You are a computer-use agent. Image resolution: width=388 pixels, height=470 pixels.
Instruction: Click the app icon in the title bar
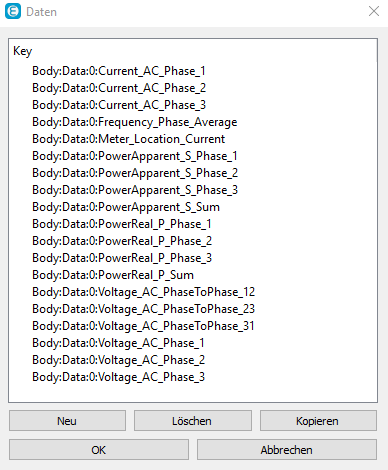coord(13,11)
